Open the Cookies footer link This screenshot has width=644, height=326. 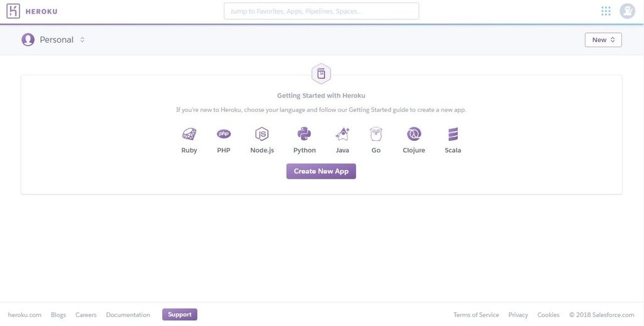pos(548,315)
